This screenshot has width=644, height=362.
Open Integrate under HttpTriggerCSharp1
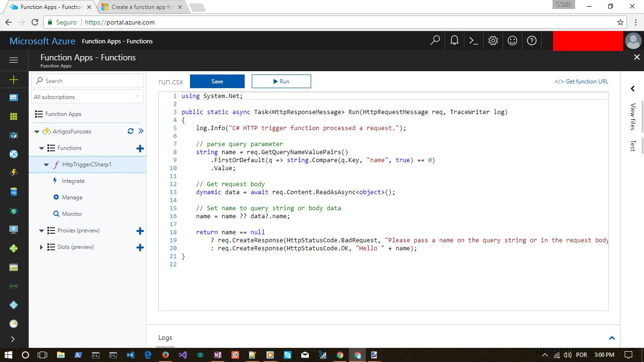(73, 181)
